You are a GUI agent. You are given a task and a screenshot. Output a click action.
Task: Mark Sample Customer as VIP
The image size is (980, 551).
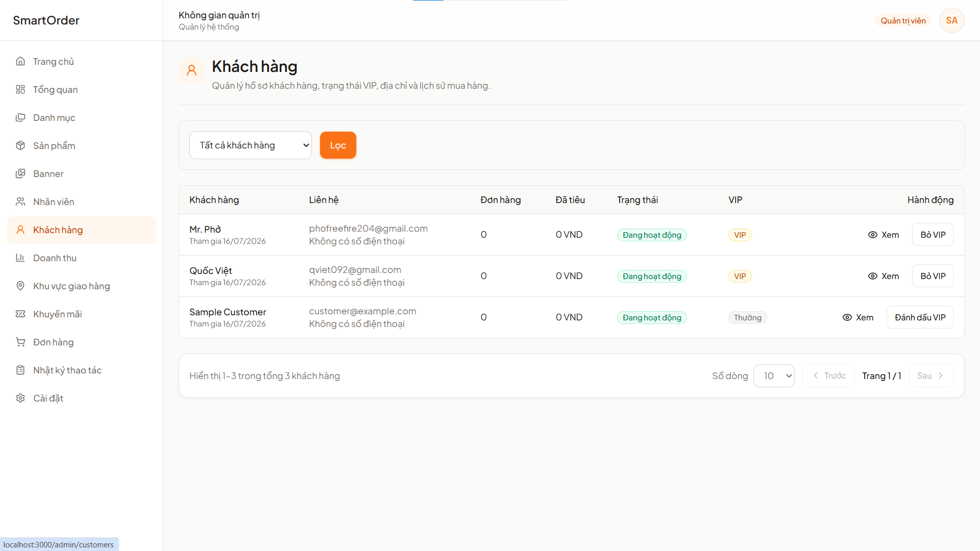(920, 317)
